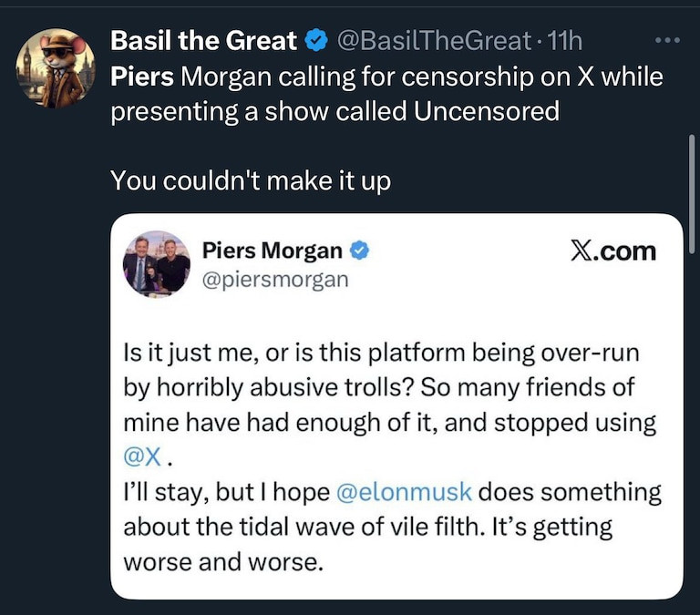Click the verified badge beside Piers Morgan
This screenshot has width=700, height=615.
[x=360, y=251]
